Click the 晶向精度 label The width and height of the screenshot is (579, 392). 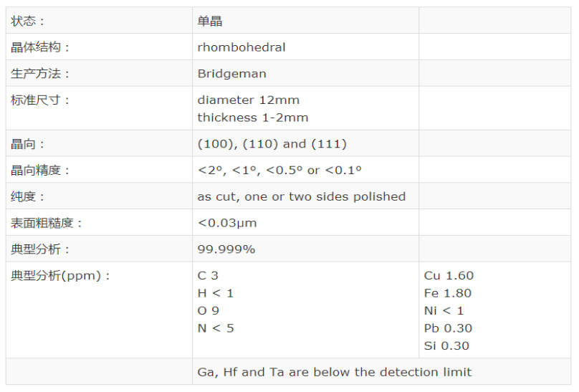40,170
